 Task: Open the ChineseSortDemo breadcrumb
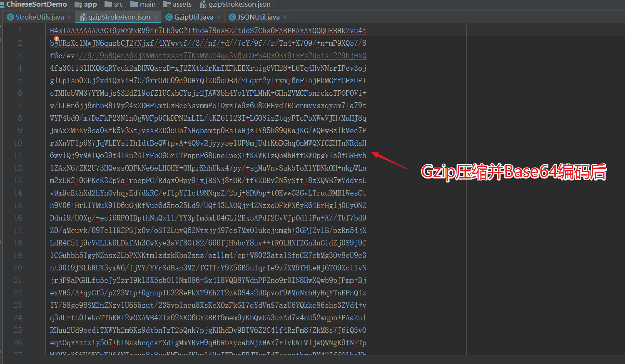click(x=36, y=4)
